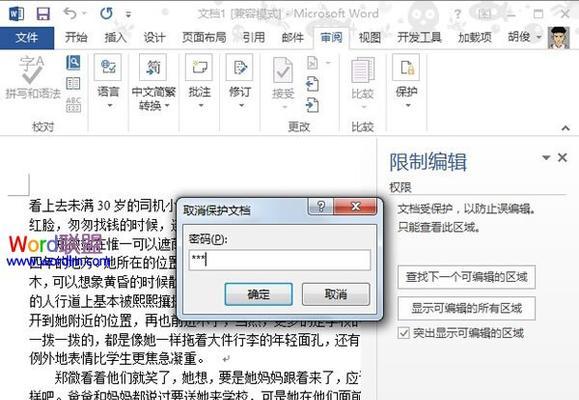Click the 确定 button in the dialog
The image size is (579, 400).
coord(258,294)
